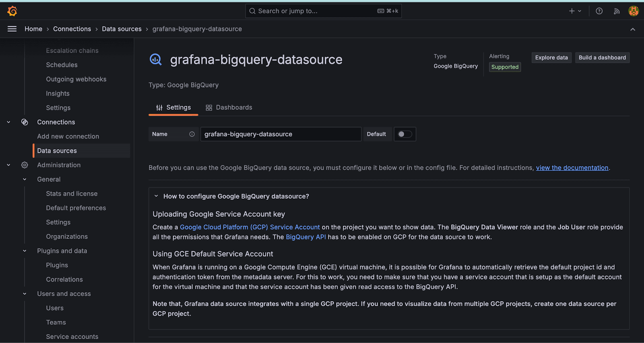Focus the Search or jump to box
The width and height of the screenshot is (644, 343).
(x=324, y=11)
